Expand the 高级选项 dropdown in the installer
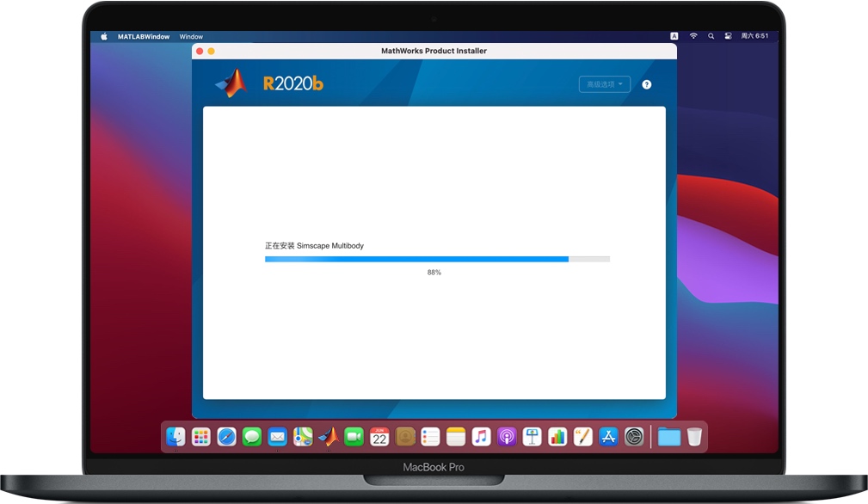868x504 pixels. pyautogui.click(x=604, y=83)
